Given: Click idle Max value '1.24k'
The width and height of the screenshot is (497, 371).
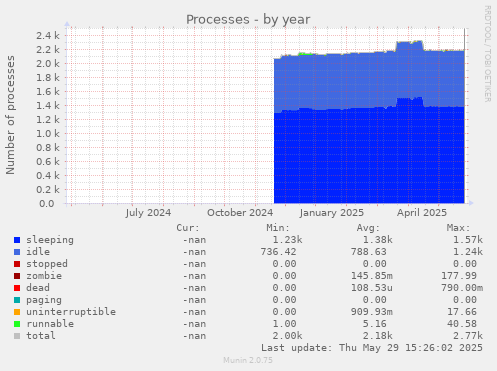Looking at the screenshot, I should click(x=468, y=252).
